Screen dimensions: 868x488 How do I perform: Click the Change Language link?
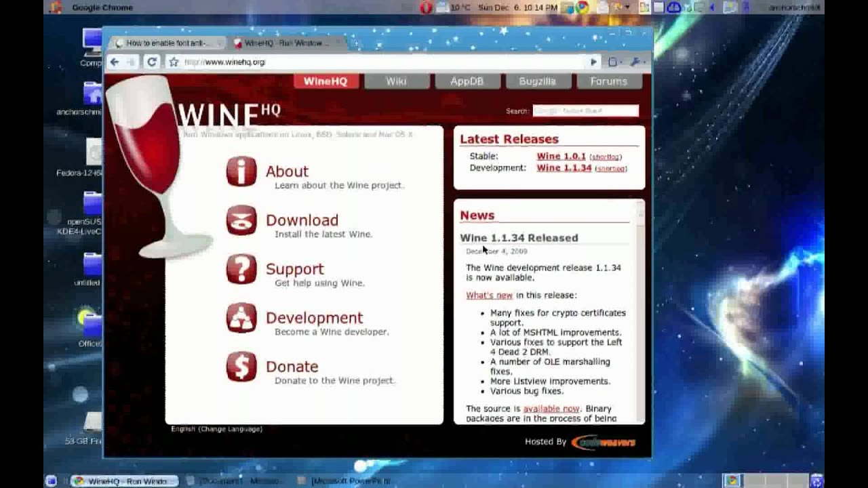(x=230, y=429)
